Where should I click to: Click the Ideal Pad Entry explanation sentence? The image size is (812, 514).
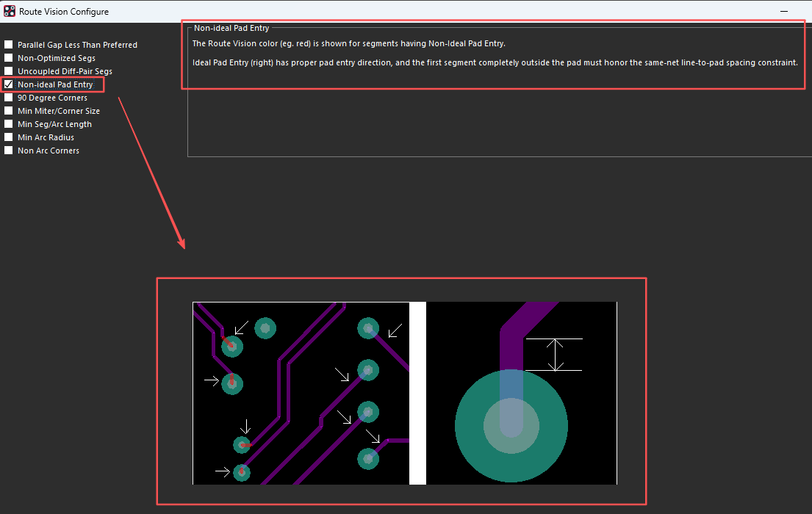pyautogui.click(x=495, y=62)
